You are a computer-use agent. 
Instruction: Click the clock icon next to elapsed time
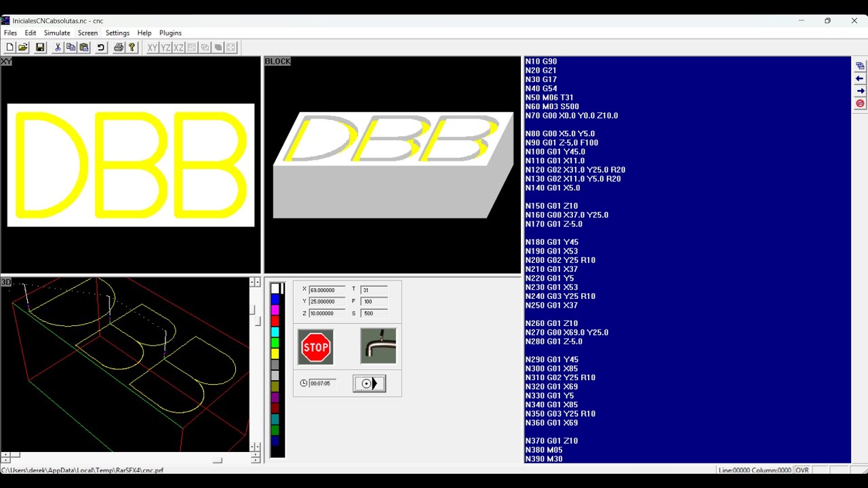click(x=304, y=383)
